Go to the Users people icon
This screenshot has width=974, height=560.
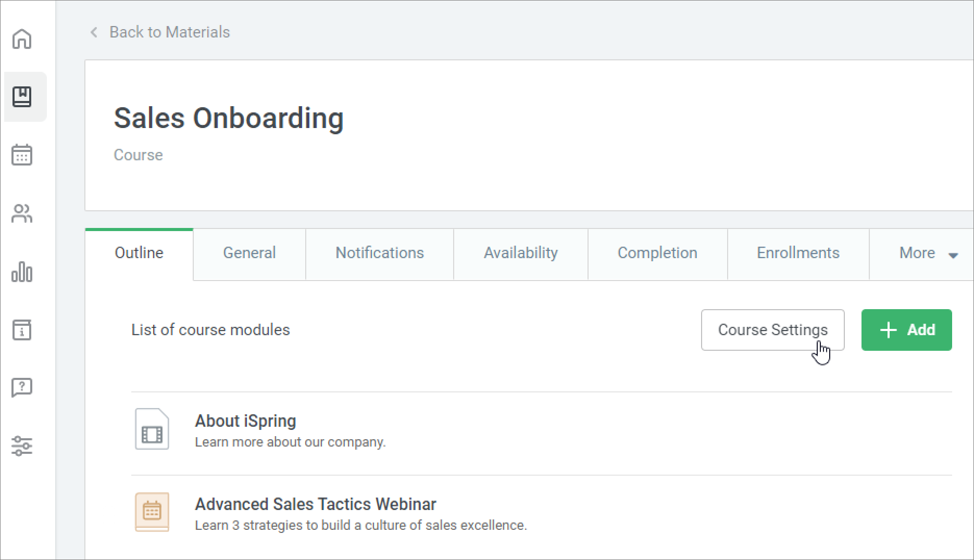click(22, 213)
